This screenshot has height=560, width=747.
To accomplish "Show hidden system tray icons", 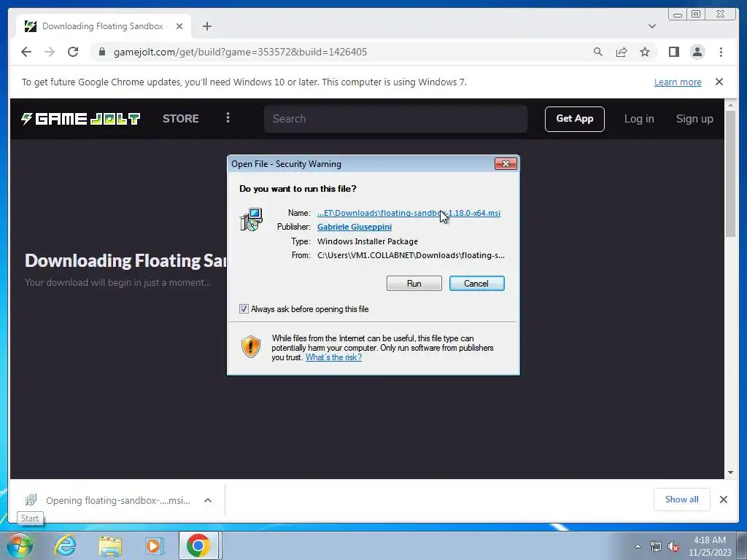I will (x=638, y=546).
